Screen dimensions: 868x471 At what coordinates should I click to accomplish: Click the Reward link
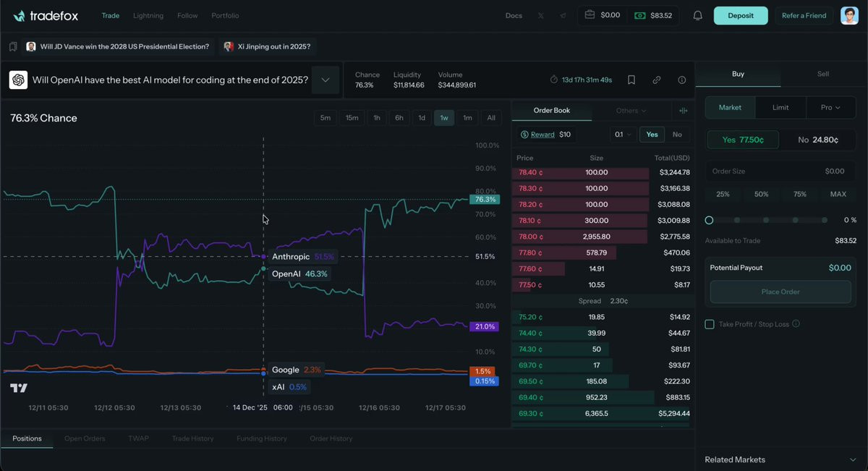click(x=542, y=135)
